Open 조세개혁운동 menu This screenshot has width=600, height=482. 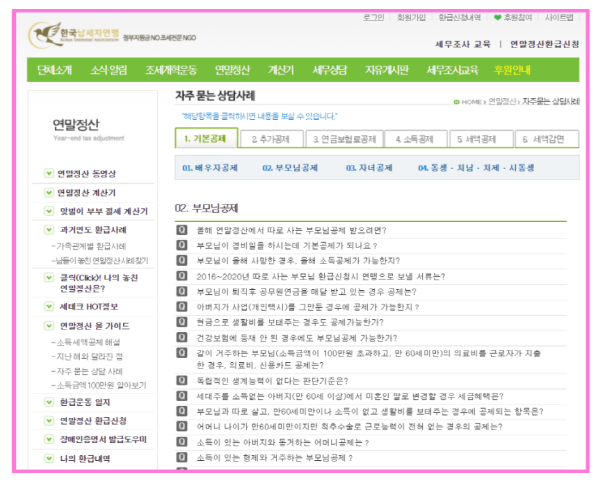point(171,70)
